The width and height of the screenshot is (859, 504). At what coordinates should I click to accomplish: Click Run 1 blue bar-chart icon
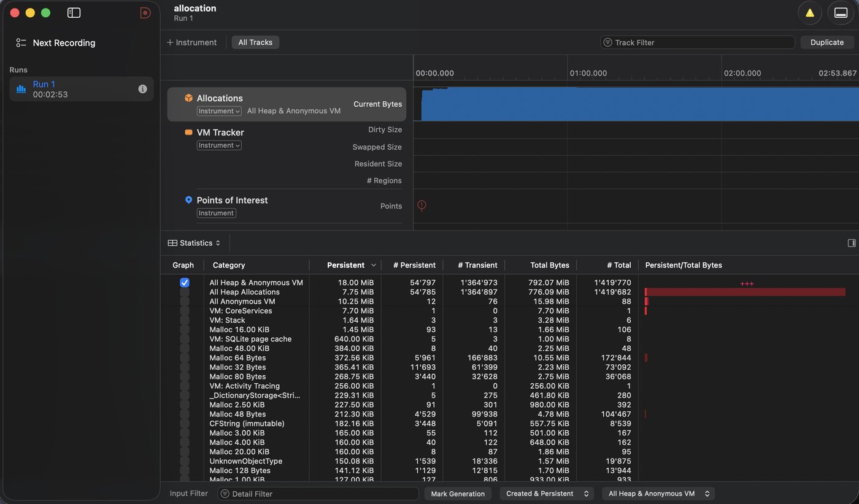coord(21,89)
